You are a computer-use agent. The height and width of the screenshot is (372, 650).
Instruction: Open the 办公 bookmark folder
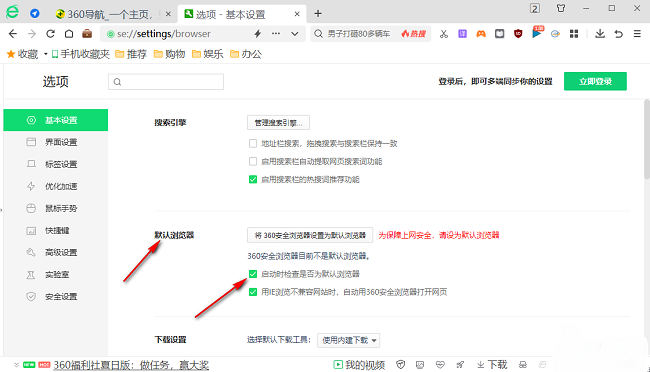[x=246, y=54]
